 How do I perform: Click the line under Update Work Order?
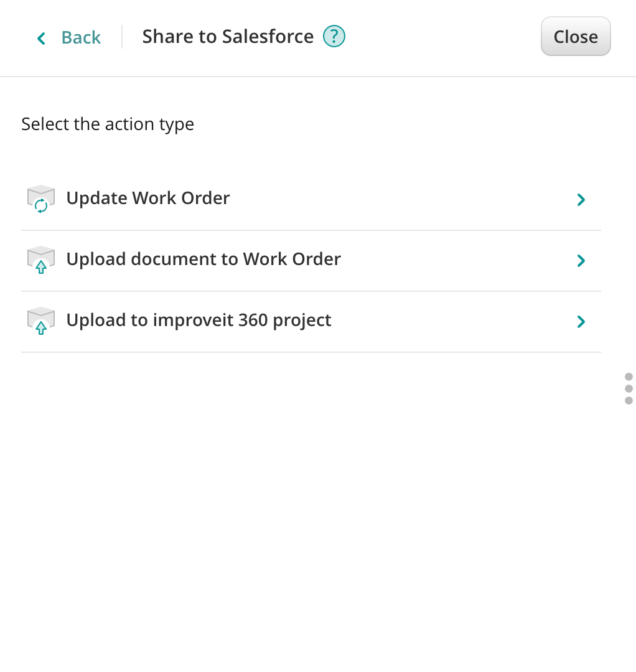click(311, 230)
